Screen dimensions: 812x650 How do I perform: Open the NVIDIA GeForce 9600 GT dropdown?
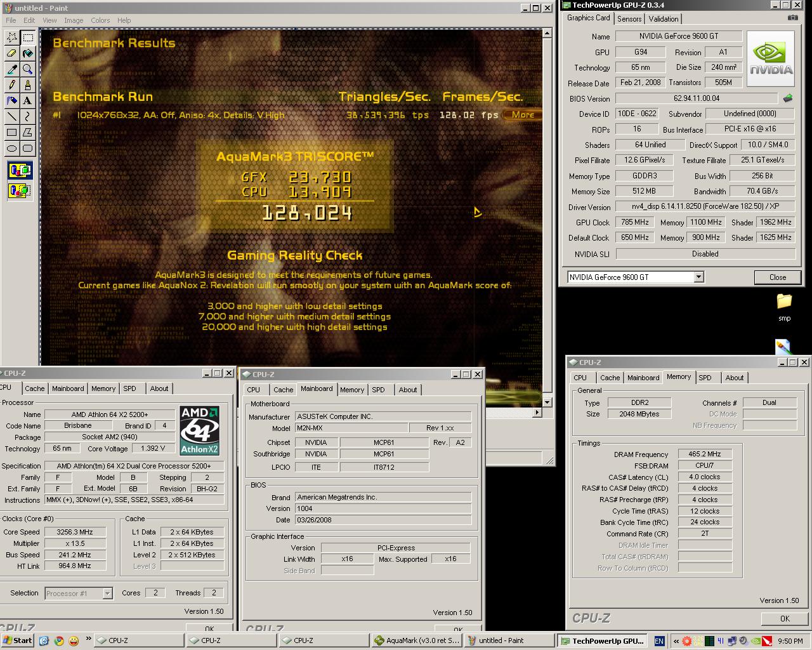(698, 277)
